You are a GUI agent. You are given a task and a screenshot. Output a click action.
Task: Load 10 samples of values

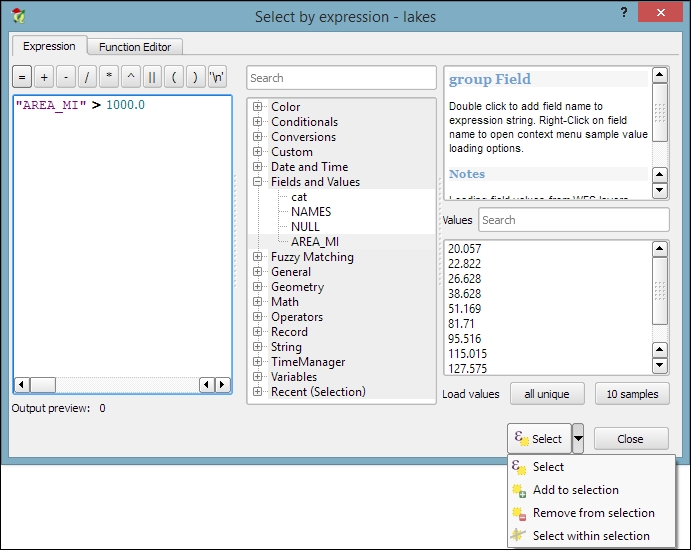pyautogui.click(x=632, y=394)
